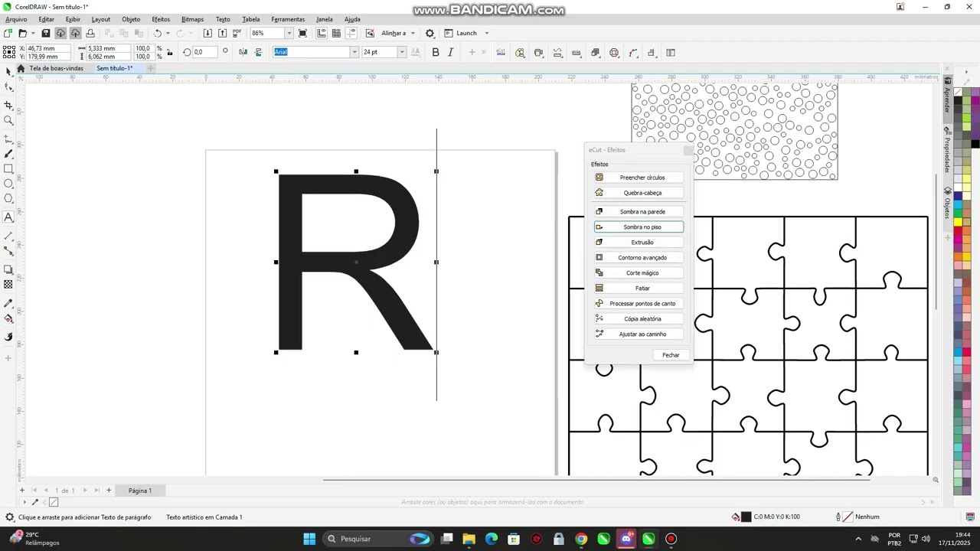Click Ajustar ao caminho button

pos(638,334)
